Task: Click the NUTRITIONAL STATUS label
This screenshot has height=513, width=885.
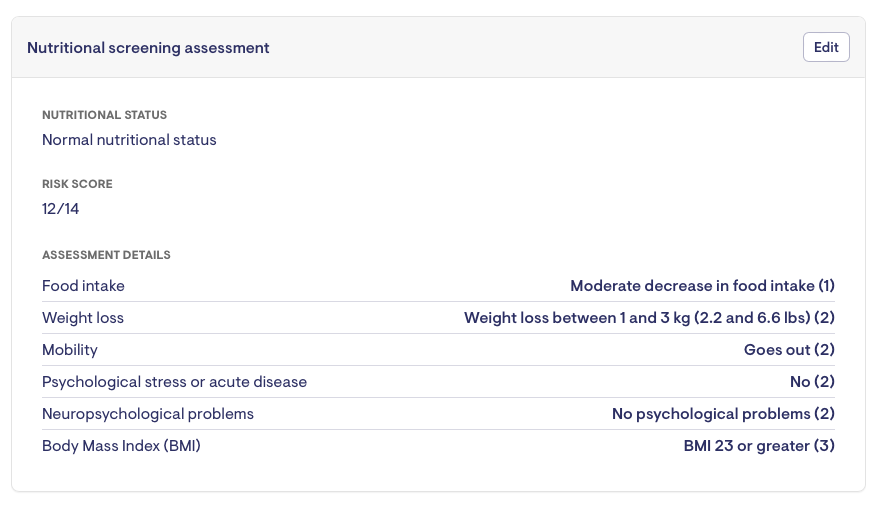Action: point(104,115)
